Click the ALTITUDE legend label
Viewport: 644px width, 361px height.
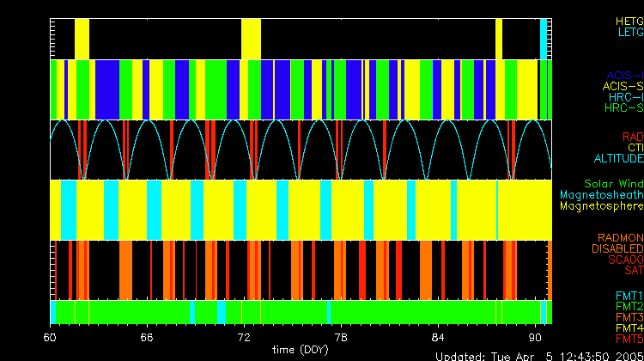(618, 159)
